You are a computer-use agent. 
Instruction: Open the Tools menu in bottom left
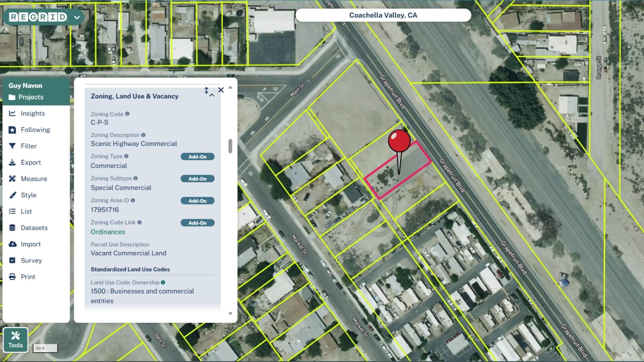coord(15,340)
